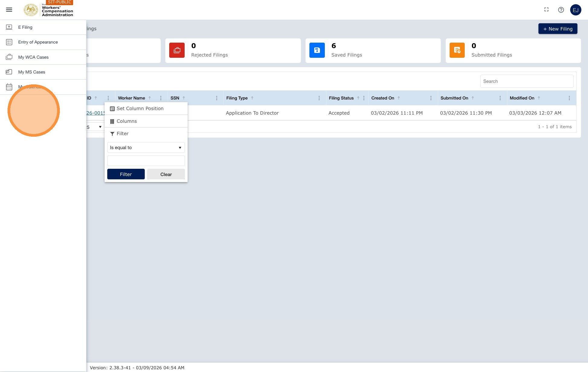This screenshot has height=372, width=588.
Task: Sort by the Modified On arrow
Action: click(539, 98)
